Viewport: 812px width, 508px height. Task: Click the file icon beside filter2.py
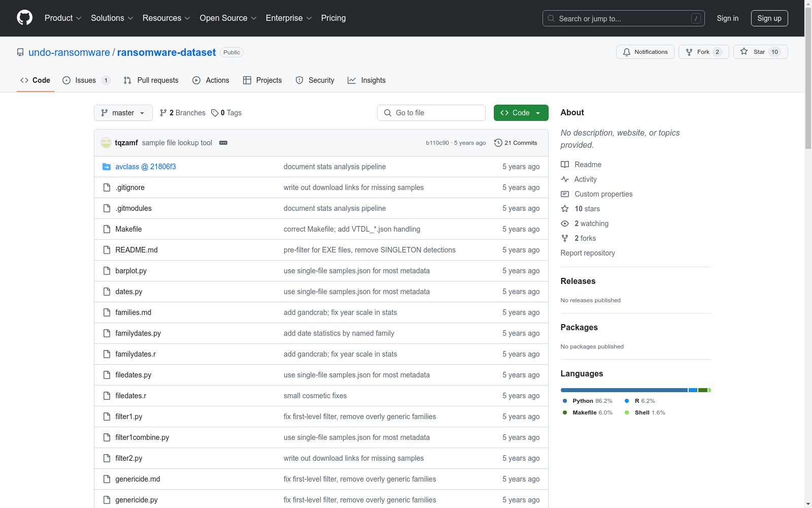tap(107, 458)
